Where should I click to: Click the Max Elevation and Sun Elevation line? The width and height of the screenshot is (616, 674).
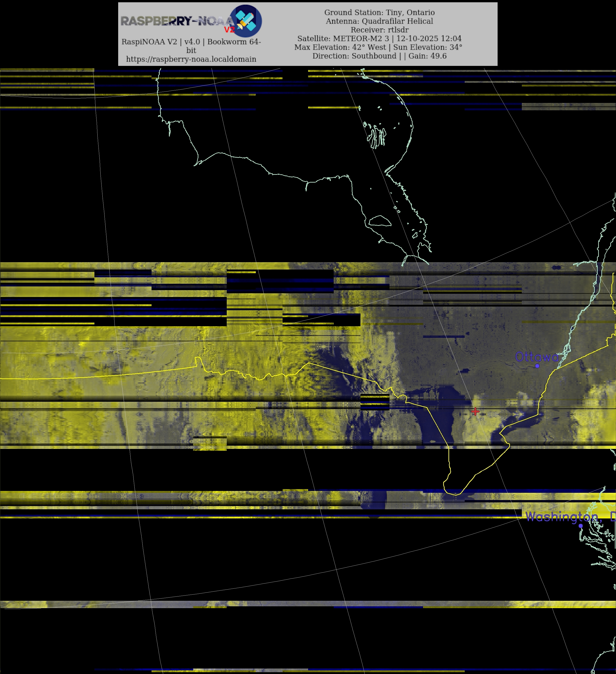tap(378, 47)
